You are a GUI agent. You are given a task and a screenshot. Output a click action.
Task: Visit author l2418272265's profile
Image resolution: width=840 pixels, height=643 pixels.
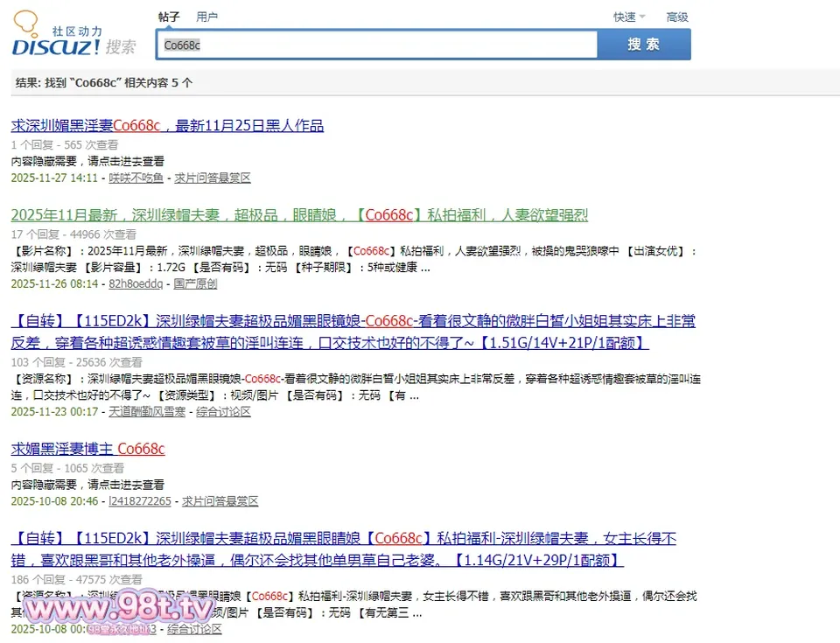click(140, 501)
